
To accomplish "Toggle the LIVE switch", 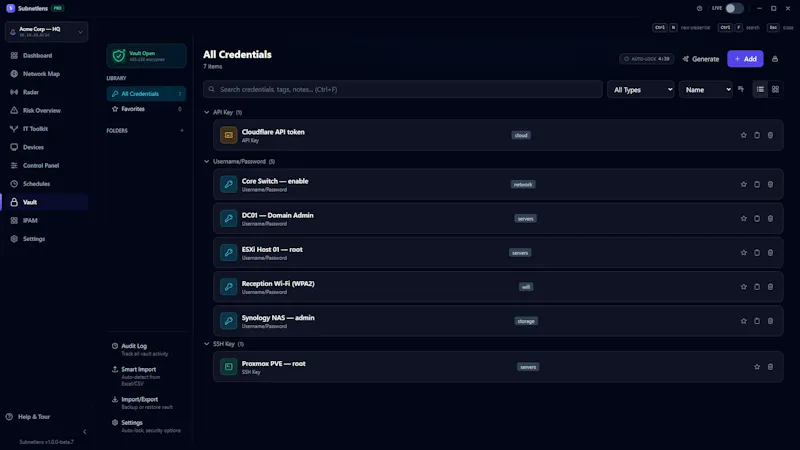I will coord(734,8).
